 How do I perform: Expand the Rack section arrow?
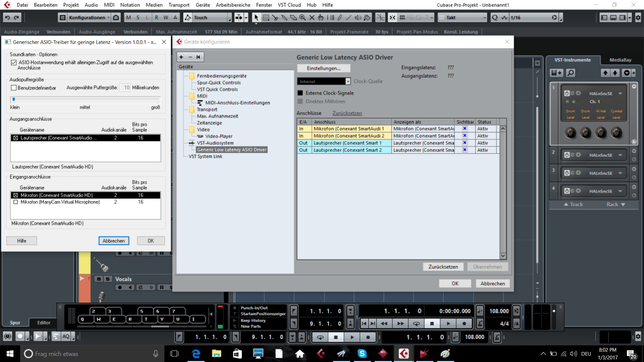click(623, 205)
